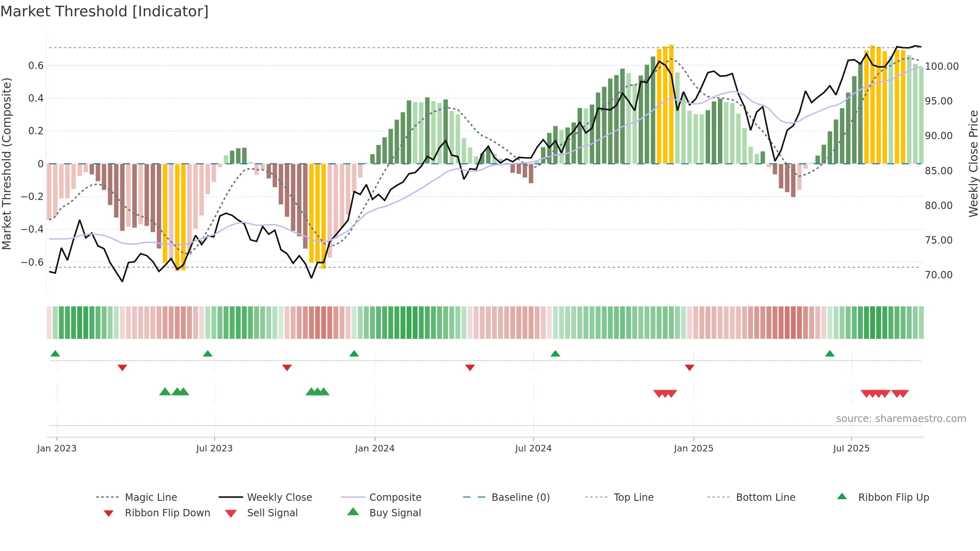This screenshot has height=551, width=980.
Task: Toggle the Top Line legend entry
Action: (619, 497)
